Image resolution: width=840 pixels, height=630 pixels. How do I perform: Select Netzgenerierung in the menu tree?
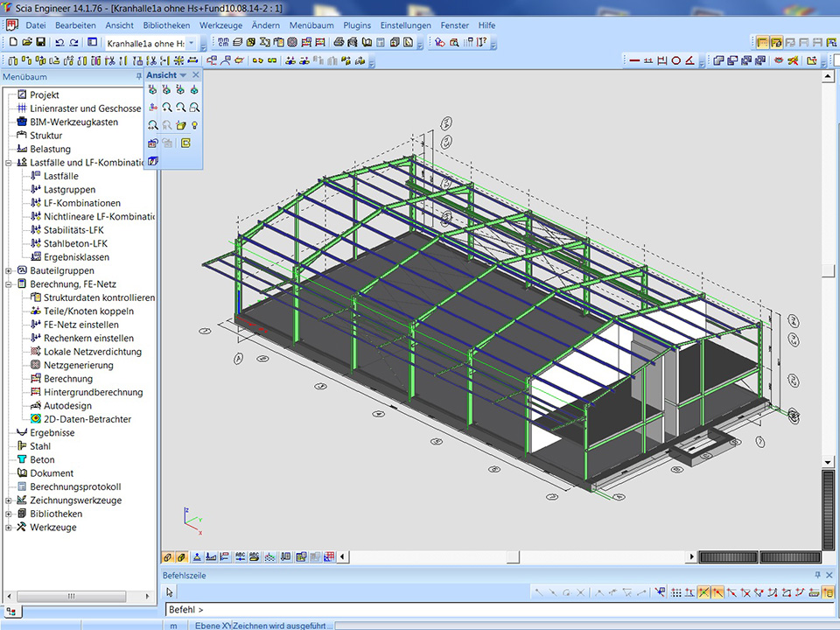click(x=79, y=365)
